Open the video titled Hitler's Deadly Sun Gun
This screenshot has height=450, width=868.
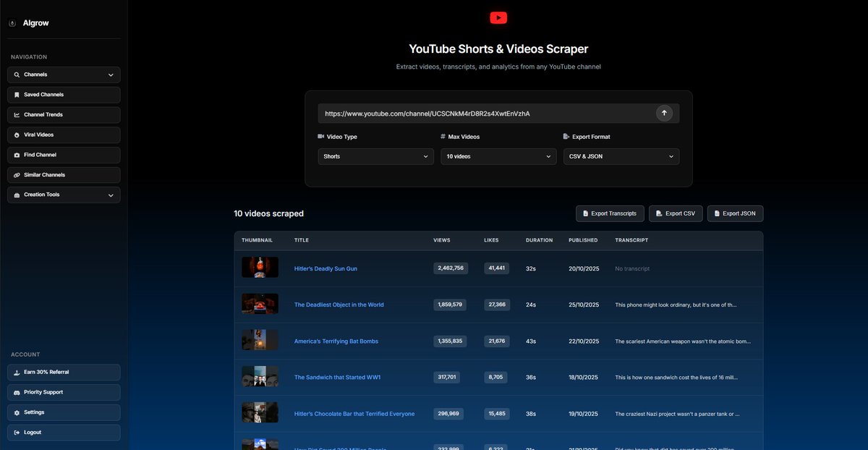(x=325, y=268)
